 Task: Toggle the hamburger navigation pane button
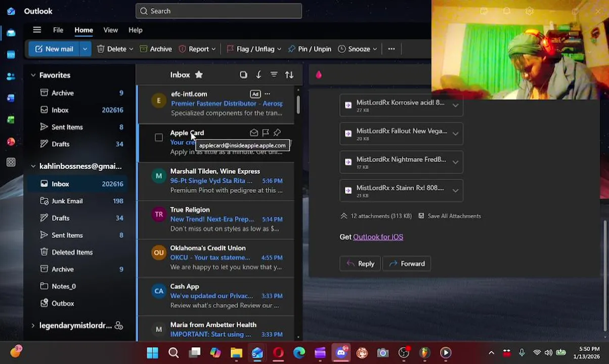click(37, 30)
